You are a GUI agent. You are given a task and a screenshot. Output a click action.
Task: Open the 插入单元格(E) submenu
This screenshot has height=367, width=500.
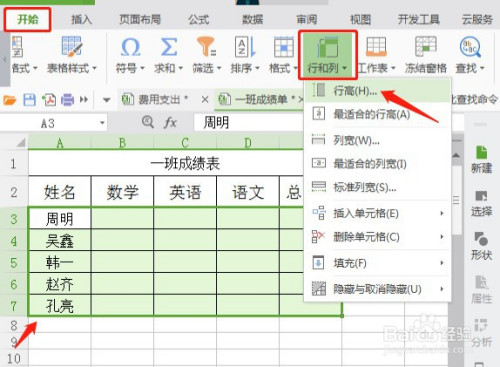click(x=378, y=213)
